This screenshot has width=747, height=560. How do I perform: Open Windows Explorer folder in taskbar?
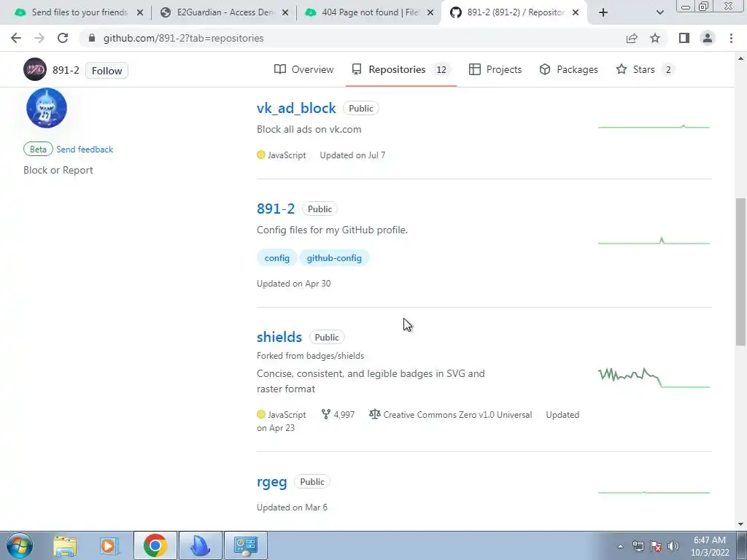tap(65, 545)
